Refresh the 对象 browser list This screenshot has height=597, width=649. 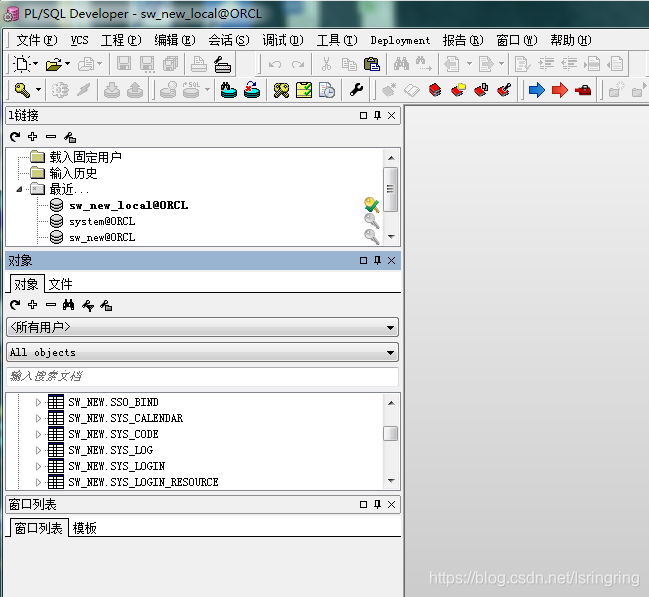[x=15, y=305]
